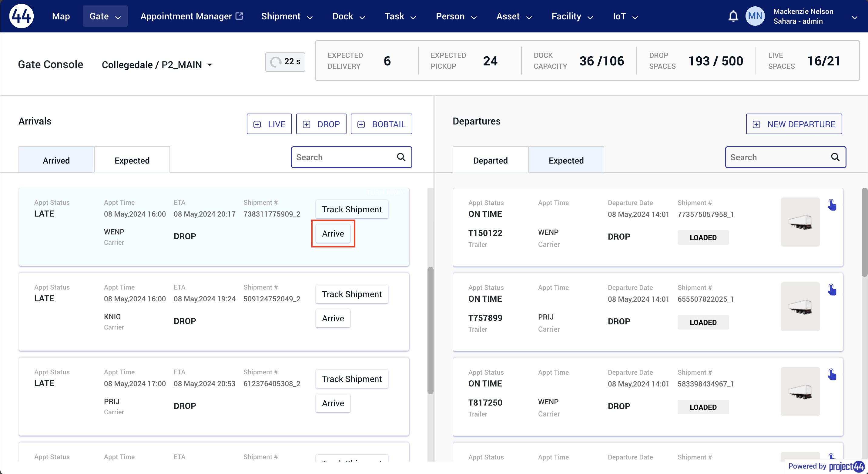Image resolution: width=868 pixels, height=474 pixels.
Task: Focus the Arrivals search field
Action: pyautogui.click(x=351, y=157)
